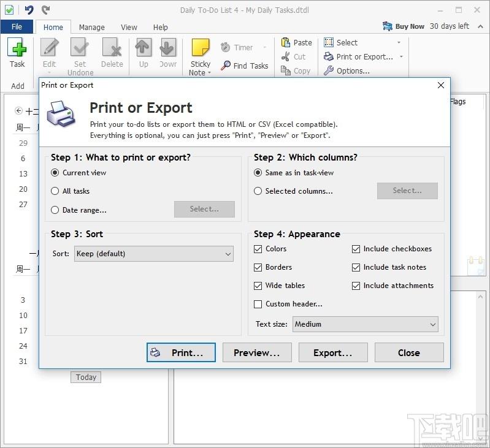Open the Sort dropdown Keep (default)

154,254
